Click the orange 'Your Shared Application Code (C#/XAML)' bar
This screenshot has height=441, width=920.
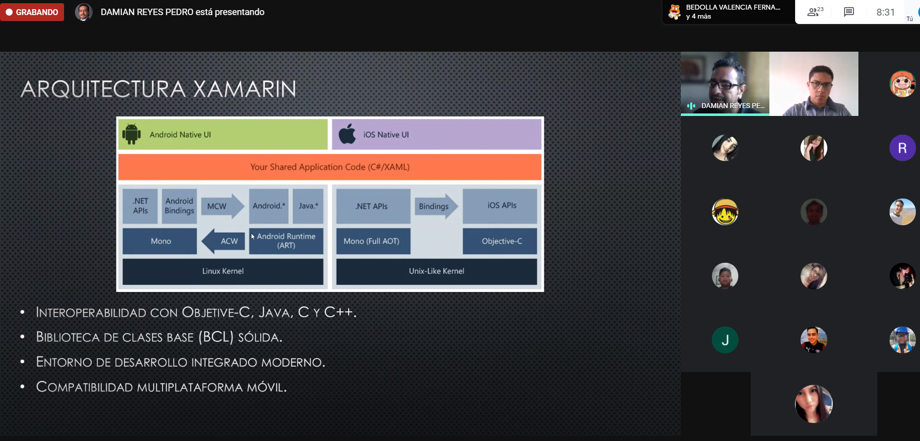point(330,167)
